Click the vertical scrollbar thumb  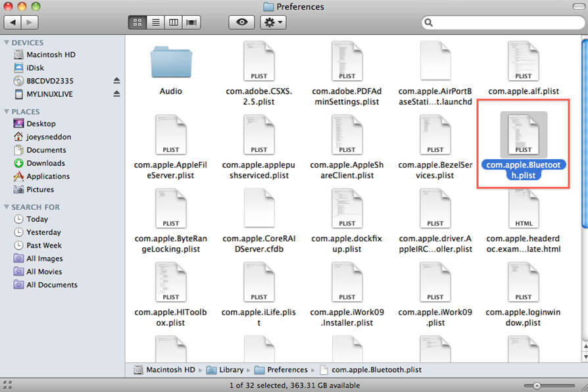click(585, 133)
